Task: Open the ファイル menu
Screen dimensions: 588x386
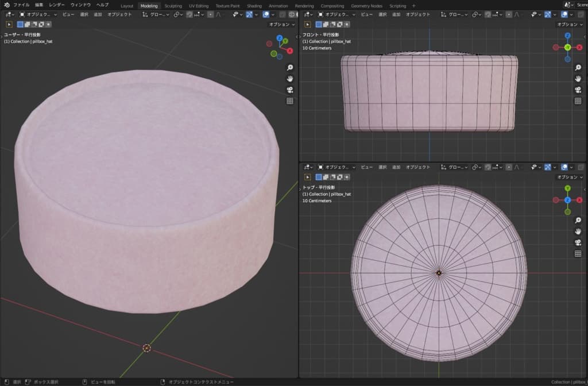Action: (x=21, y=5)
